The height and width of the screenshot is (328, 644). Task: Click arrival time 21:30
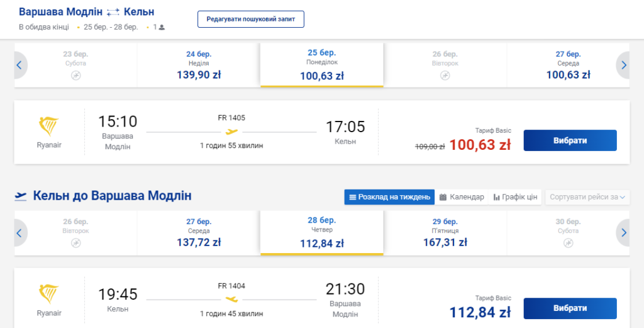[x=345, y=289]
